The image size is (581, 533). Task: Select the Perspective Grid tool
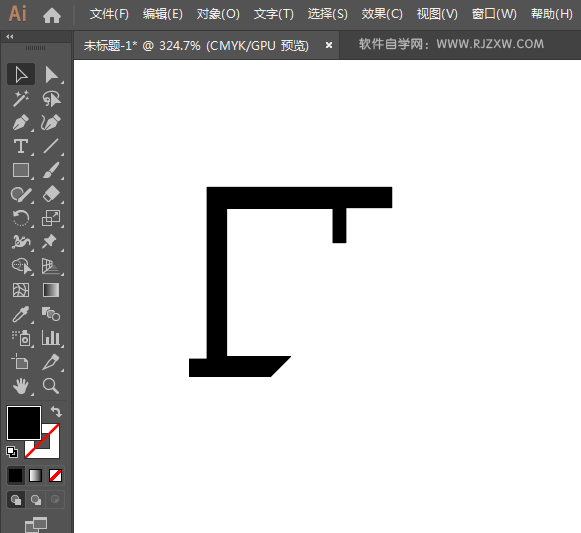click(x=51, y=266)
